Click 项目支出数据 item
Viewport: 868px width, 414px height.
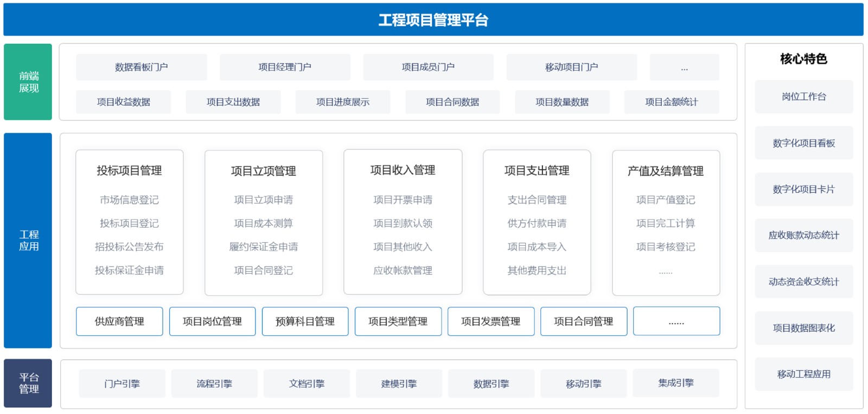click(x=233, y=102)
